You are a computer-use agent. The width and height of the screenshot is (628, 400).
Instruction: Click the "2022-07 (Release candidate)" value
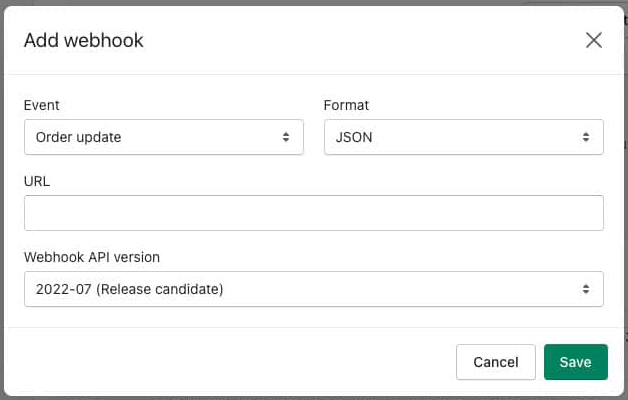click(129, 289)
